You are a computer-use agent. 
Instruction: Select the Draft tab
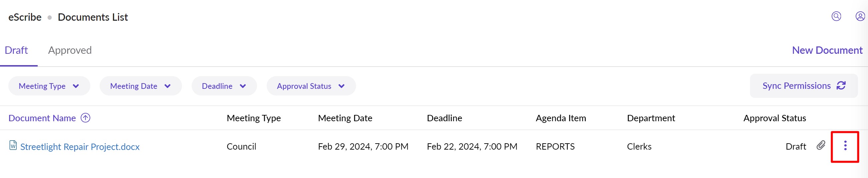[16, 50]
